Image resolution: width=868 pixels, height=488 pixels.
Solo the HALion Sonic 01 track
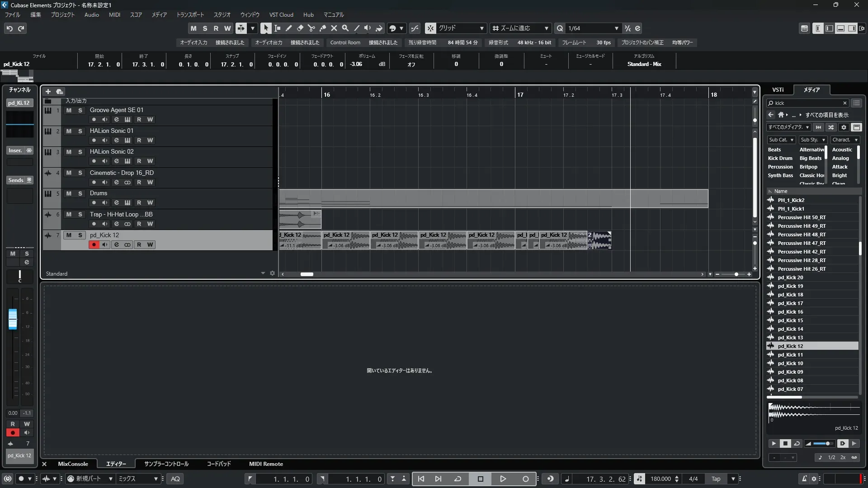coord(80,131)
